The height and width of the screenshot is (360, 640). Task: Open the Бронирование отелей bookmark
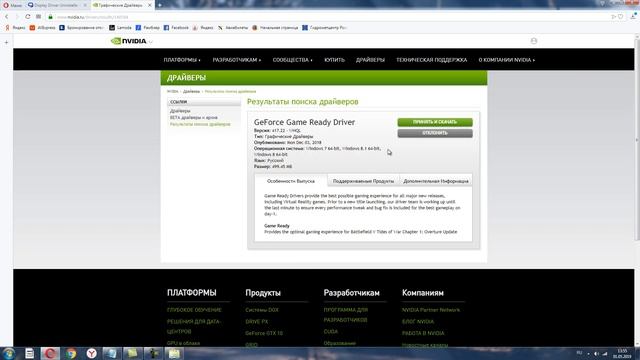tap(82, 28)
